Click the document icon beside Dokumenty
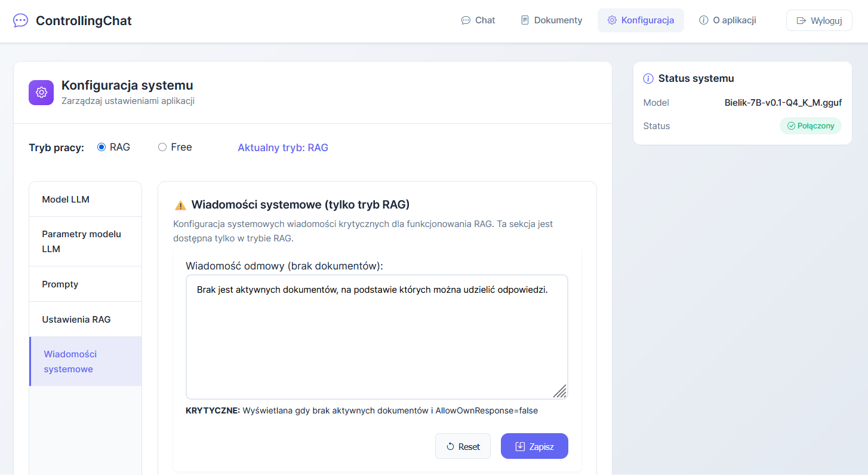 tap(525, 20)
